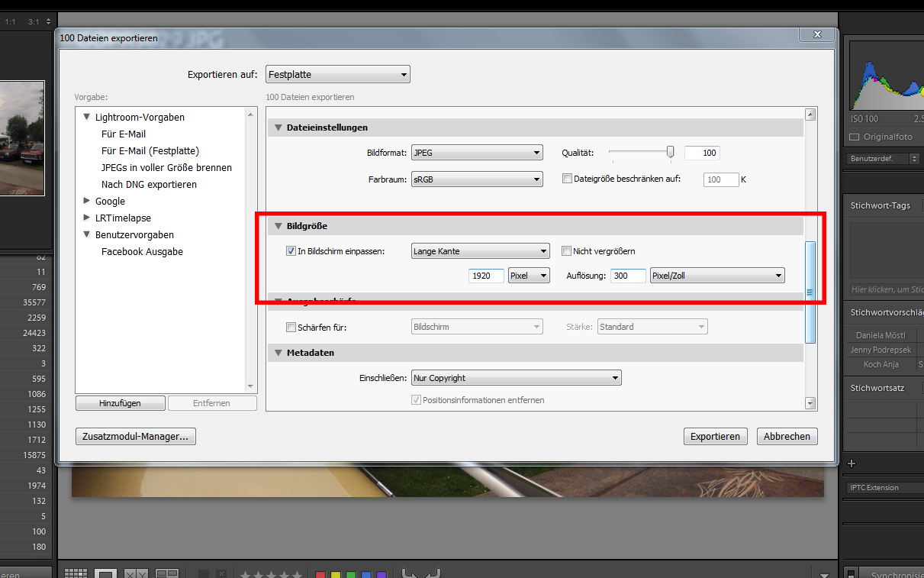Click the plus icon in the right panel
Screen dimensions: 924x578
(852, 463)
